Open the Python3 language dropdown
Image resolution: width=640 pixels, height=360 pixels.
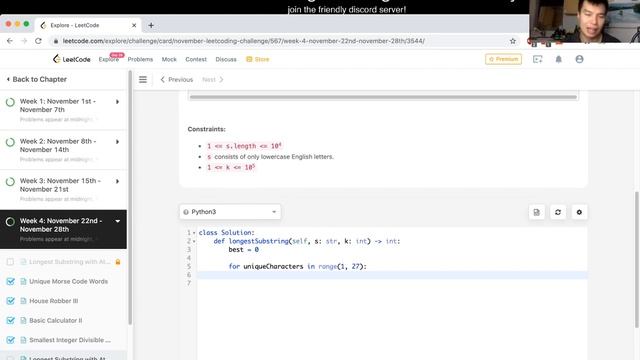pos(230,212)
